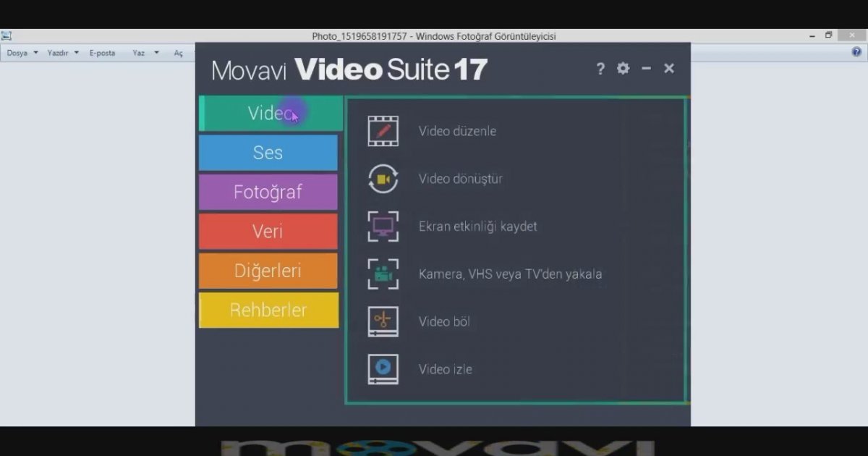Image resolution: width=868 pixels, height=456 pixels.
Task: Open Movavi help question mark
Action: 600,69
